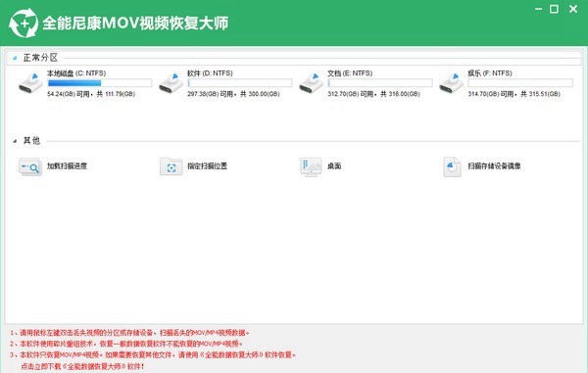
Task: Collapse the 其他 section
Action: click(x=15, y=141)
